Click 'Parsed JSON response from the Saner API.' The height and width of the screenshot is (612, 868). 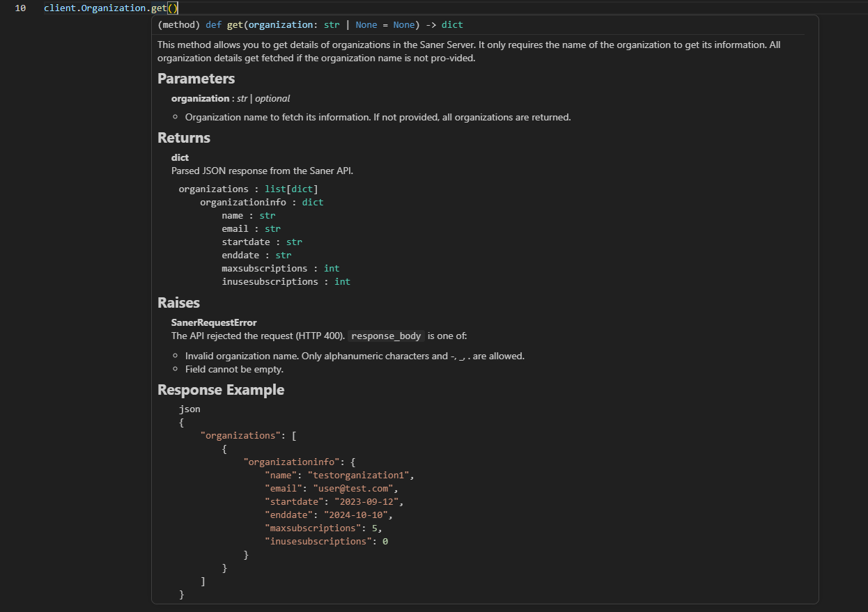click(263, 170)
